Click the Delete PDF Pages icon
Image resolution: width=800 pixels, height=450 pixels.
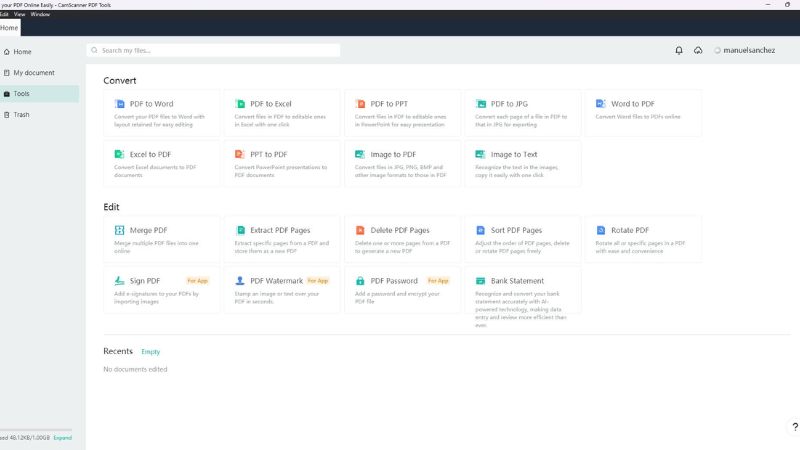click(x=361, y=230)
